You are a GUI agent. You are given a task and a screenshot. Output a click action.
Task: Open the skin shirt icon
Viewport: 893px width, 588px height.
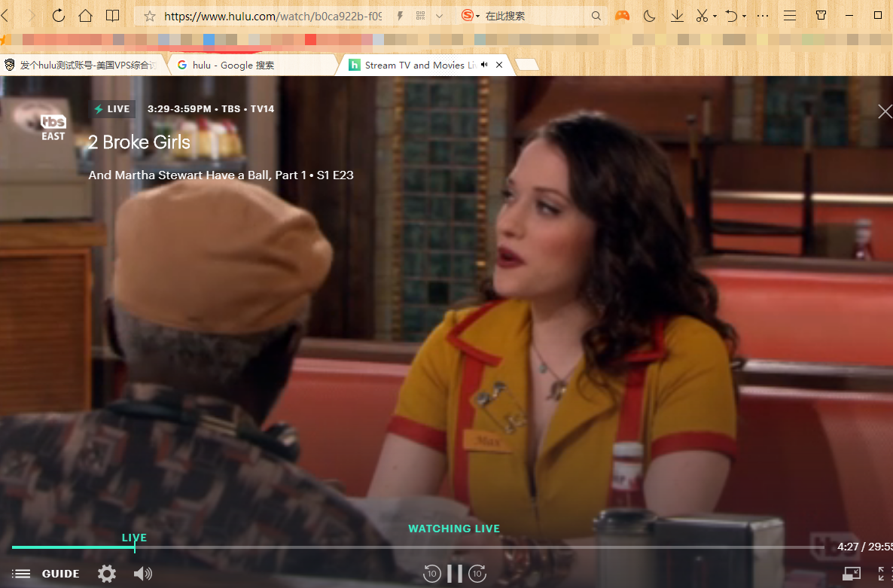pyautogui.click(x=821, y=15)
